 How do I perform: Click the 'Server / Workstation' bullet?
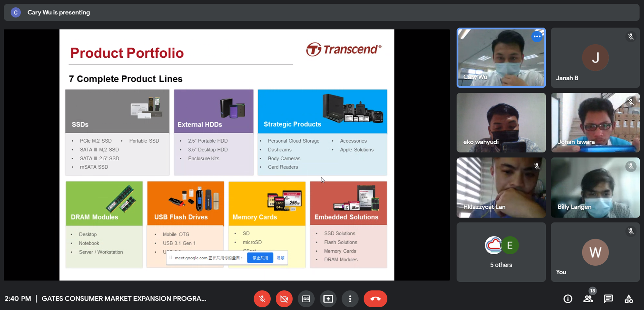[101, 252]
